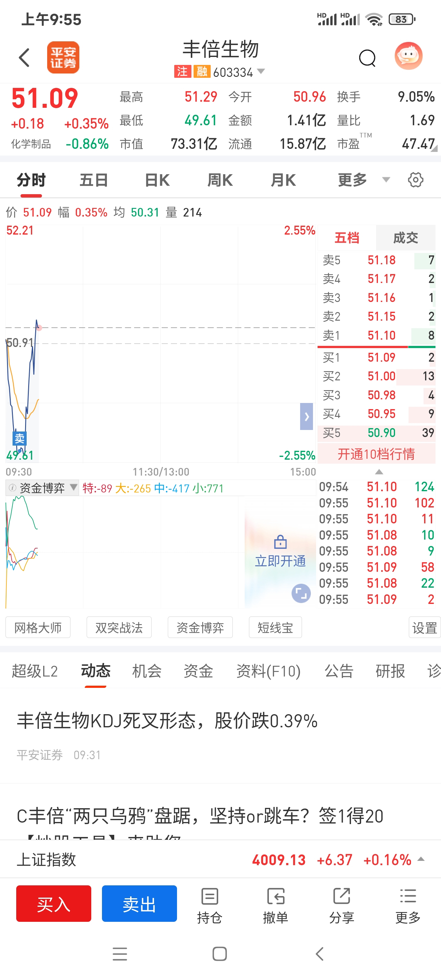Select 短线宝 indicator button
This screenshot has width=441, height=980.
coord(275,627)
